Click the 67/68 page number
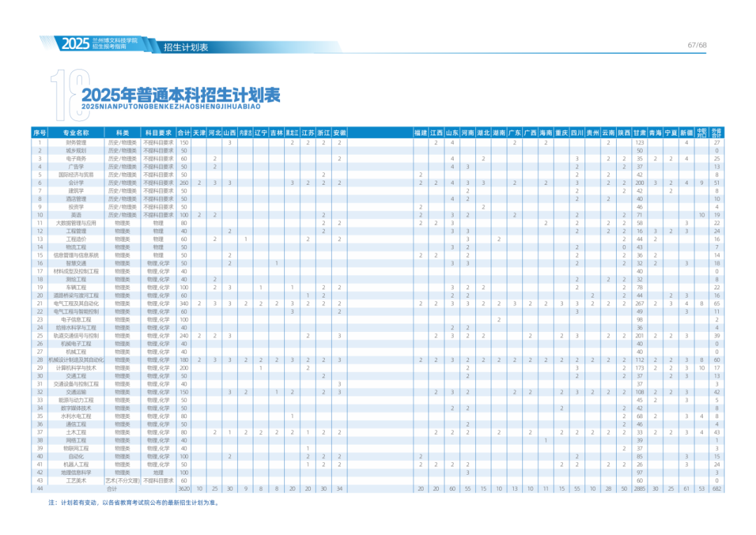The image size is (756, 535). click(696, 46)
